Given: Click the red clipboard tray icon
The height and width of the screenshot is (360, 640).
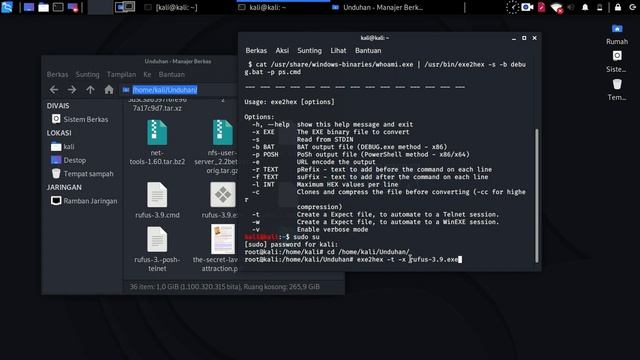Looking at the screenshot, I should 541,7.
